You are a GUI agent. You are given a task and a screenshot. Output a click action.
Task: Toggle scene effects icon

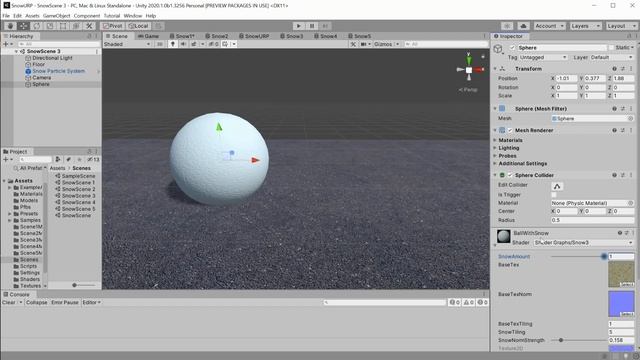click(x=194, y=44)
